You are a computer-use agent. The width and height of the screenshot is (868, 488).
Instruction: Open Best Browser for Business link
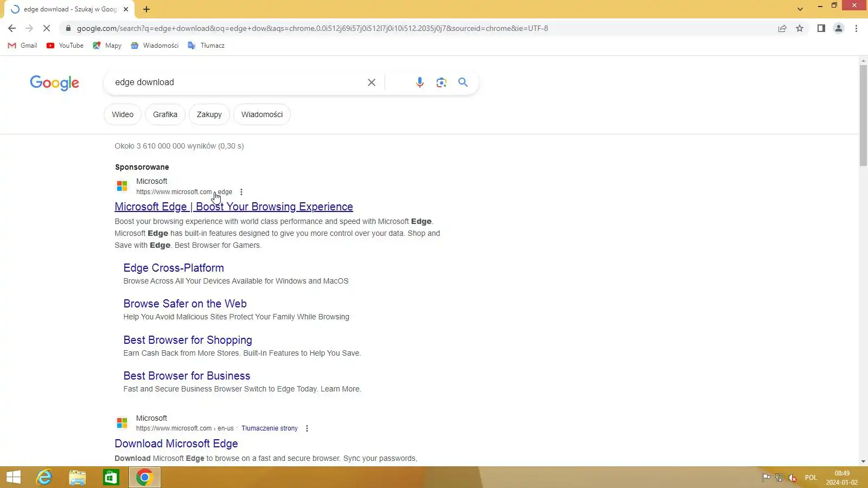coord(187,376)
